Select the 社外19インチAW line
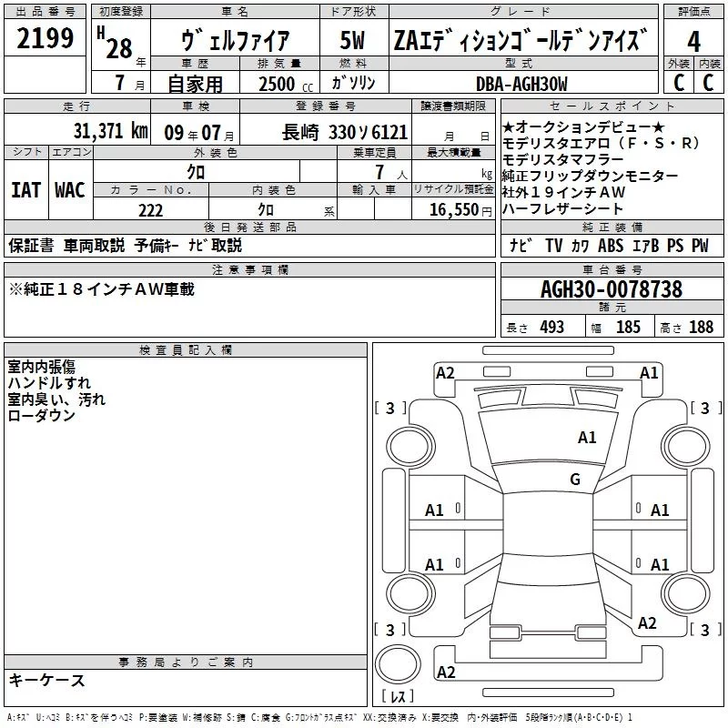 [563, 192]
